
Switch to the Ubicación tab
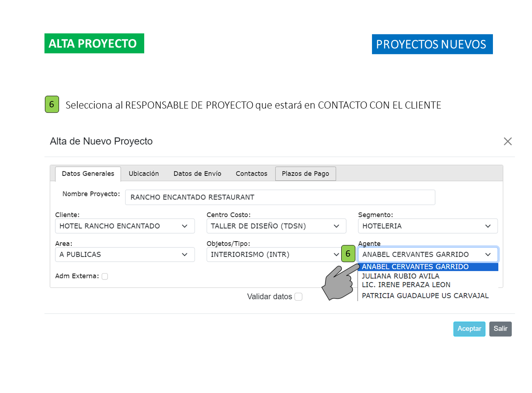144,174
